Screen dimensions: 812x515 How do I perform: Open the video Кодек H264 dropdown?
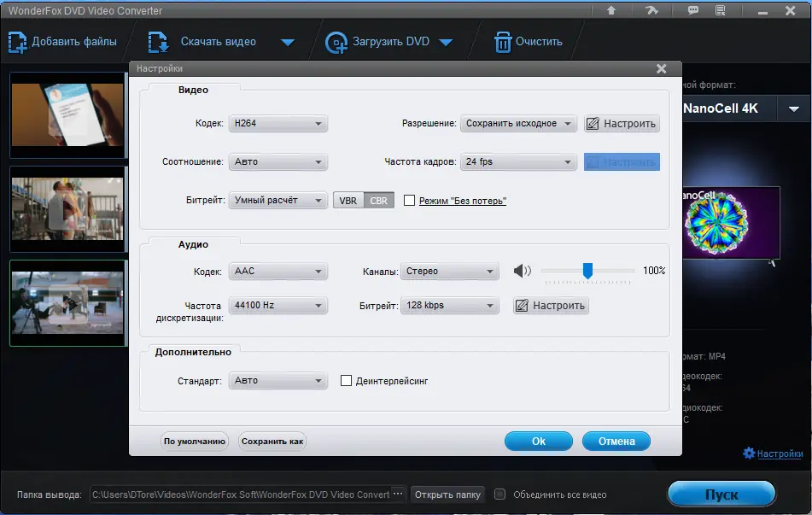(278, 123)
